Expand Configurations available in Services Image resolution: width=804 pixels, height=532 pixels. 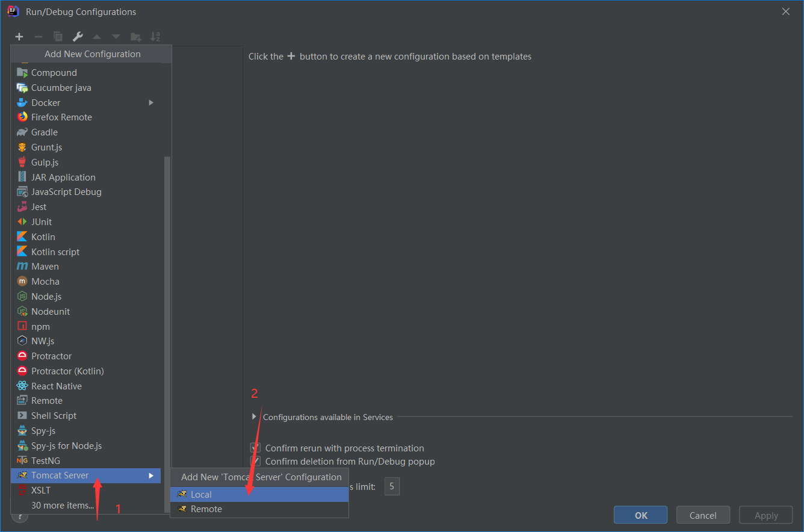click(253, 416)
